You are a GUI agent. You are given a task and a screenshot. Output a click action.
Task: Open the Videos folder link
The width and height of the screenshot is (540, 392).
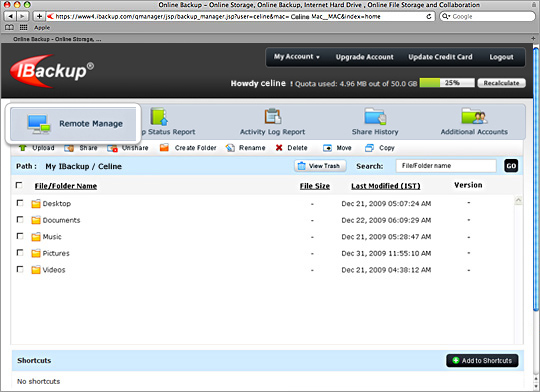pyautogui.click(x=54, y=270)
